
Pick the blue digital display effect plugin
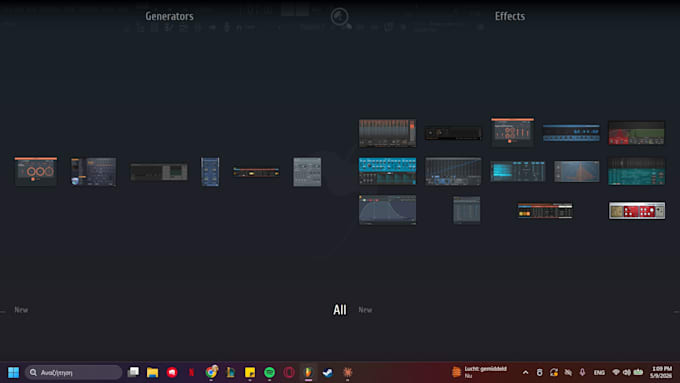pyautogui.click(x=571, y=133)
